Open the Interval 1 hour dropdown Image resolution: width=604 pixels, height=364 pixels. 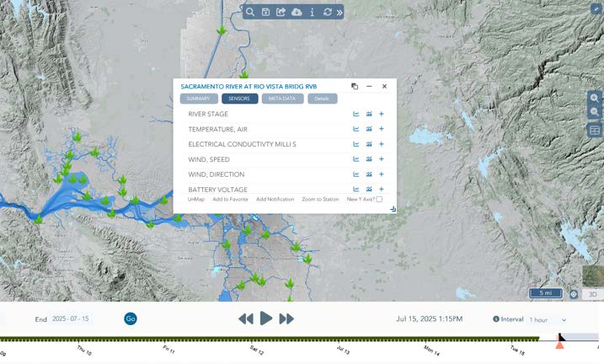(548, 320)
